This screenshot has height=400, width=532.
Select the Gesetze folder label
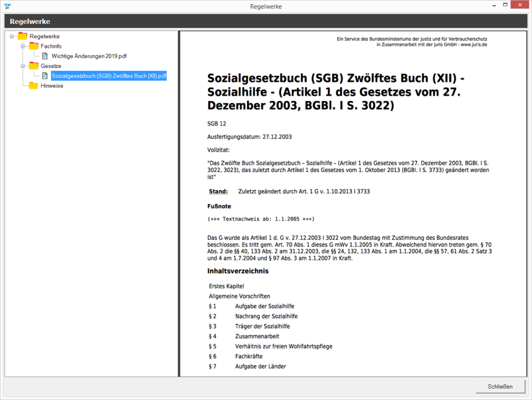tap(51, 66)
